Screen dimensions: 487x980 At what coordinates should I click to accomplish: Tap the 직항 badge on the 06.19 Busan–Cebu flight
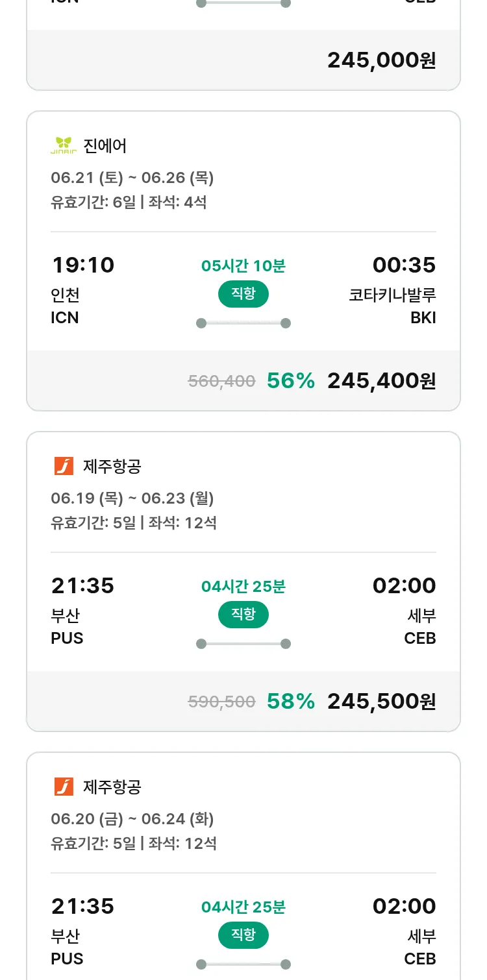243,615
